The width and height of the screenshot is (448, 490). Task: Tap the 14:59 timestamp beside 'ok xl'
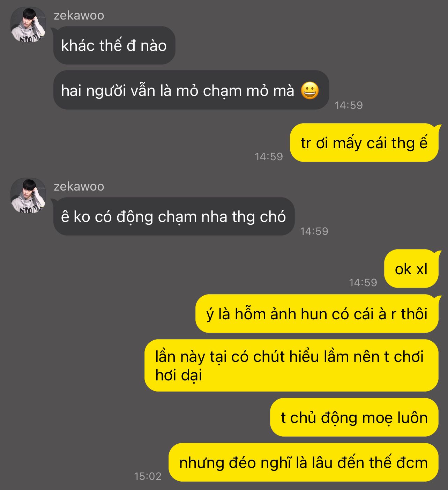[363, 282]
